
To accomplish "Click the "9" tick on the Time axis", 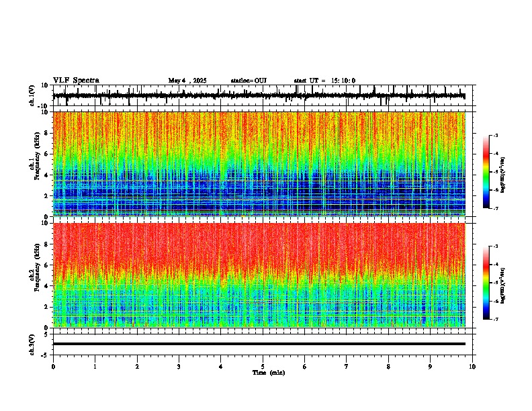I will (430, 367).
